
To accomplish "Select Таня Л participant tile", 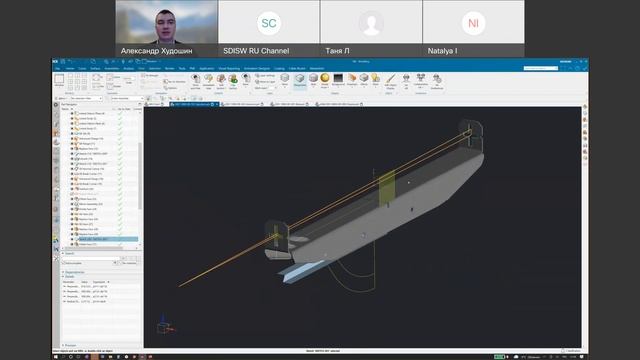I will tap(371, 28).
